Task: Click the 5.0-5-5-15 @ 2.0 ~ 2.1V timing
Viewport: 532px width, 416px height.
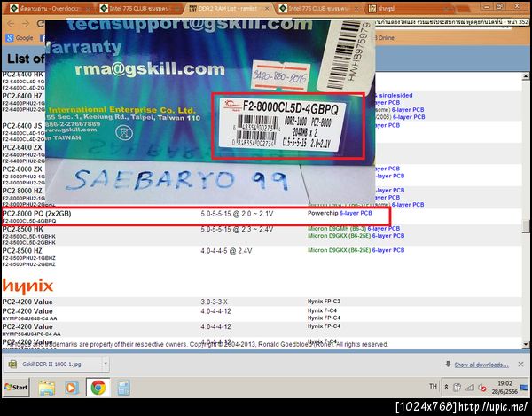Action: tap(237, 214)
